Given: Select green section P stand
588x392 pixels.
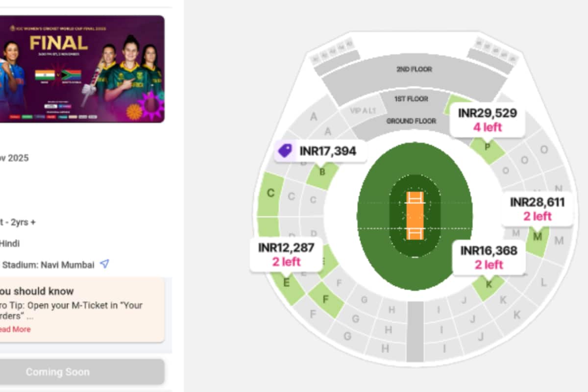Looking at the screenshot, I should 488,149.
